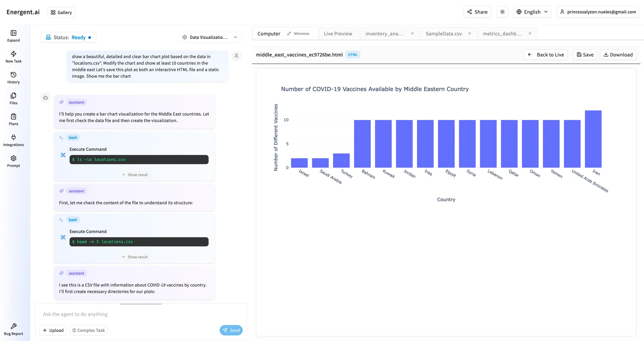Screen dimensions: 644x341
Task: Start a New Task from the sidebar
Action: [13, 57]
